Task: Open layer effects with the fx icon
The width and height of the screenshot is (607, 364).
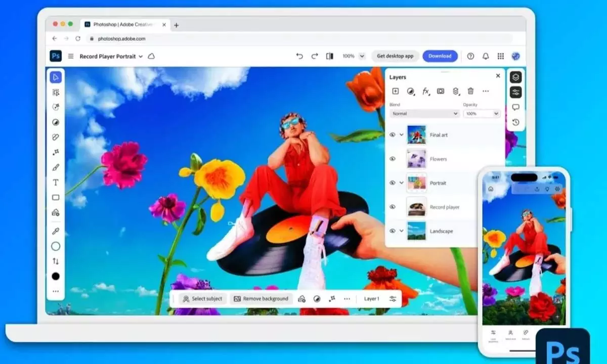Action: (x=426, y=91)
